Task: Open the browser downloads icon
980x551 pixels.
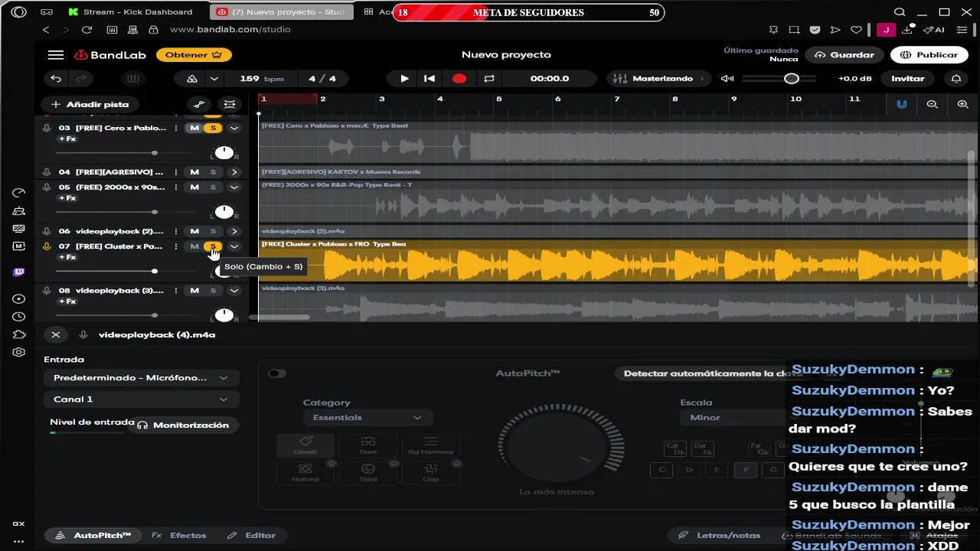Action: click(x=908, y=30)
